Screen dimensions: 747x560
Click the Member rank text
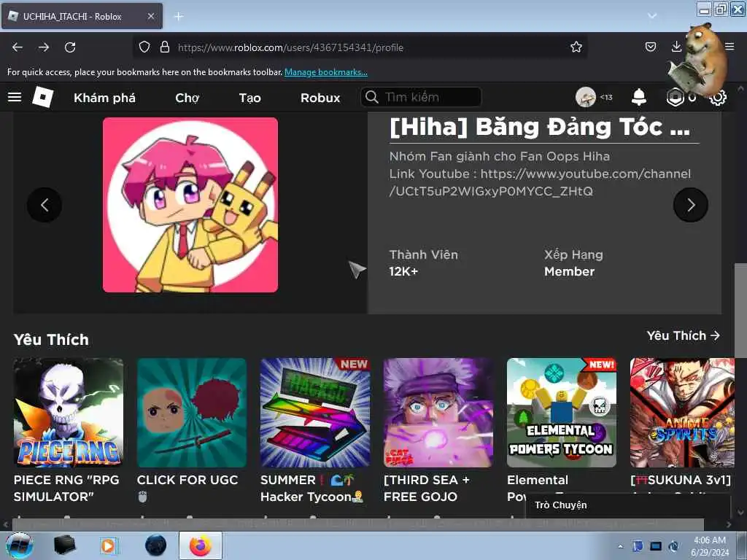569,271
